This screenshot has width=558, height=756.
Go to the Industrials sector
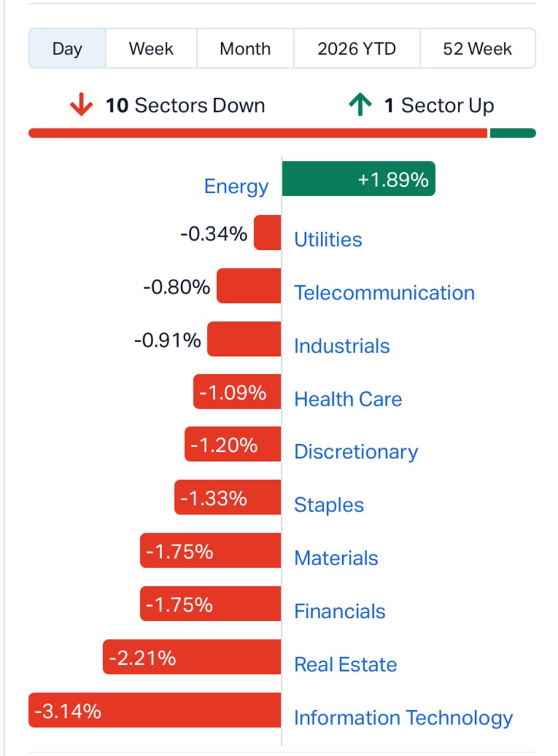(342, 346)
